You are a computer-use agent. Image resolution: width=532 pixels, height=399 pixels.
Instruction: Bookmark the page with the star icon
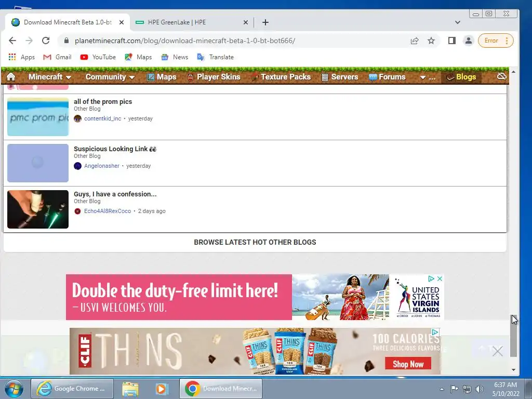tap(431, 41)
